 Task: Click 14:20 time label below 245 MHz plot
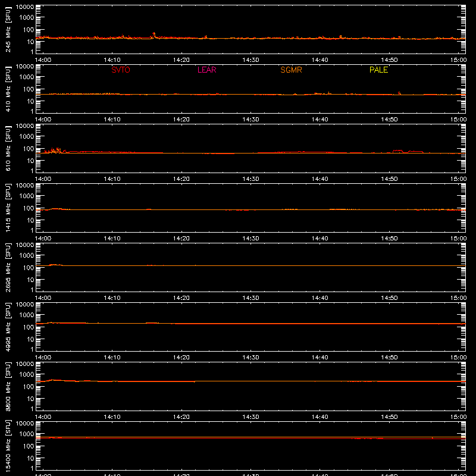(181, 60)
